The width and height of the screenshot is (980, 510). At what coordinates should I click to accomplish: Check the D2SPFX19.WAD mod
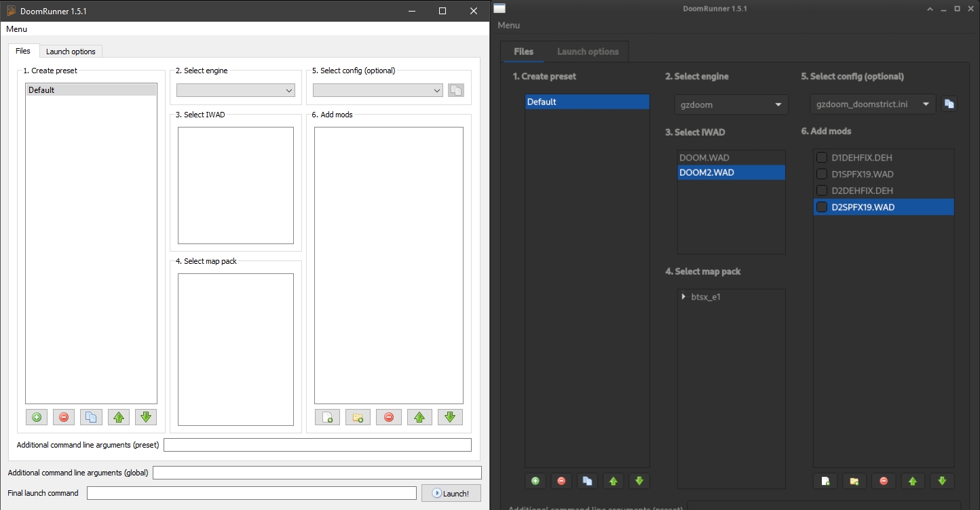click(821, 207)
